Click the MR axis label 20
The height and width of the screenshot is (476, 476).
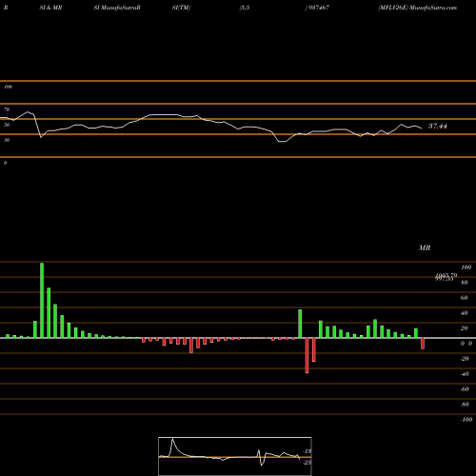[465, 328]
